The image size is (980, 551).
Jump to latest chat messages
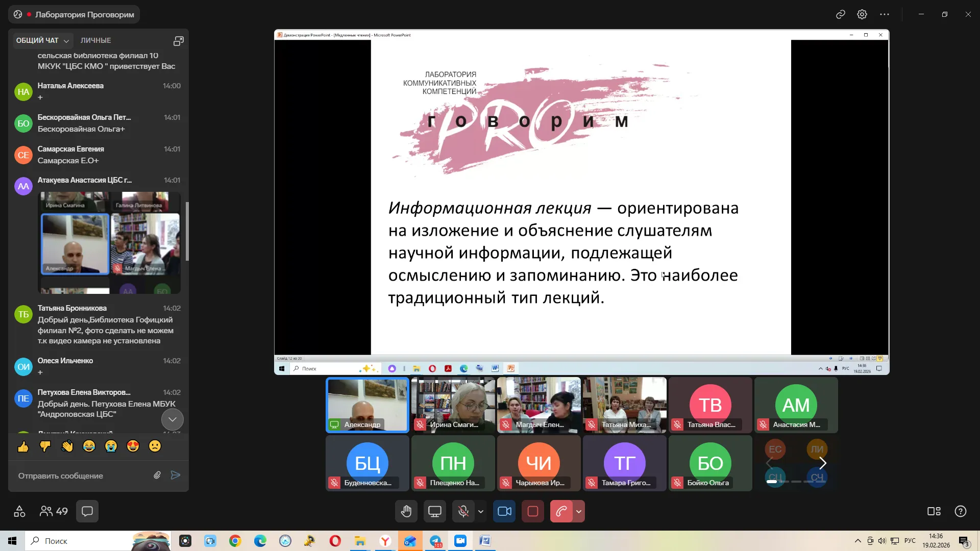(x=173, y=419)
